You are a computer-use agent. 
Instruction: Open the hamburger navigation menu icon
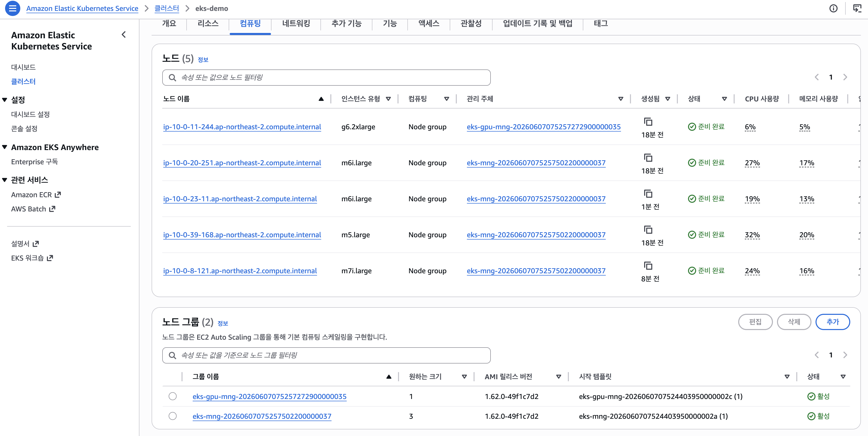(12, 8)
